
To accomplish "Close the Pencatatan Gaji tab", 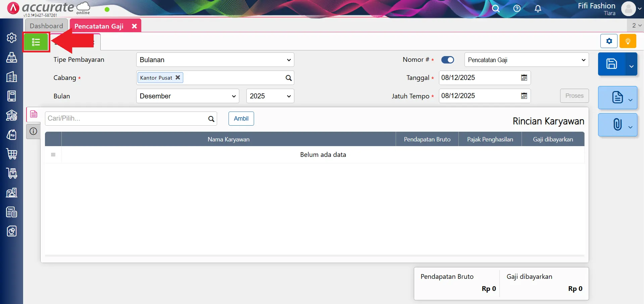I will (134, 26).
